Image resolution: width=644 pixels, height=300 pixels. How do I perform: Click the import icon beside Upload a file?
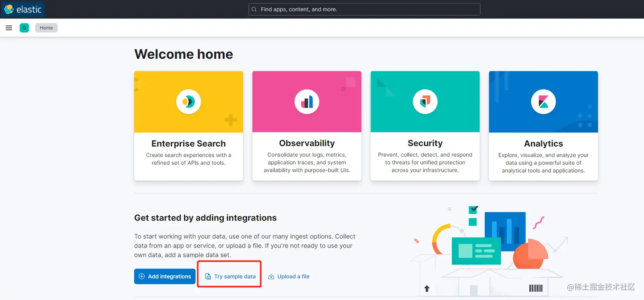click(271, 277)
